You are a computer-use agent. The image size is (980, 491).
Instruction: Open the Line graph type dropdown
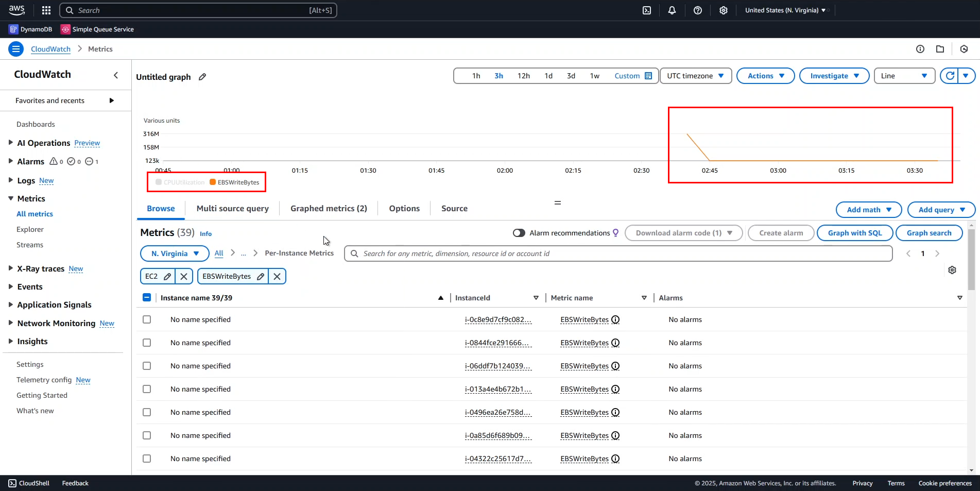coord(904,76)
